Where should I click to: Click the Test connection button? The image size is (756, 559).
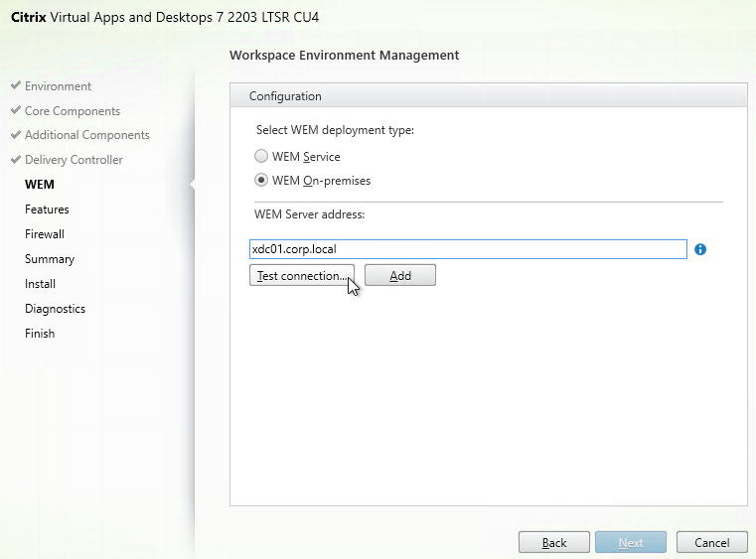pos(302,275)
